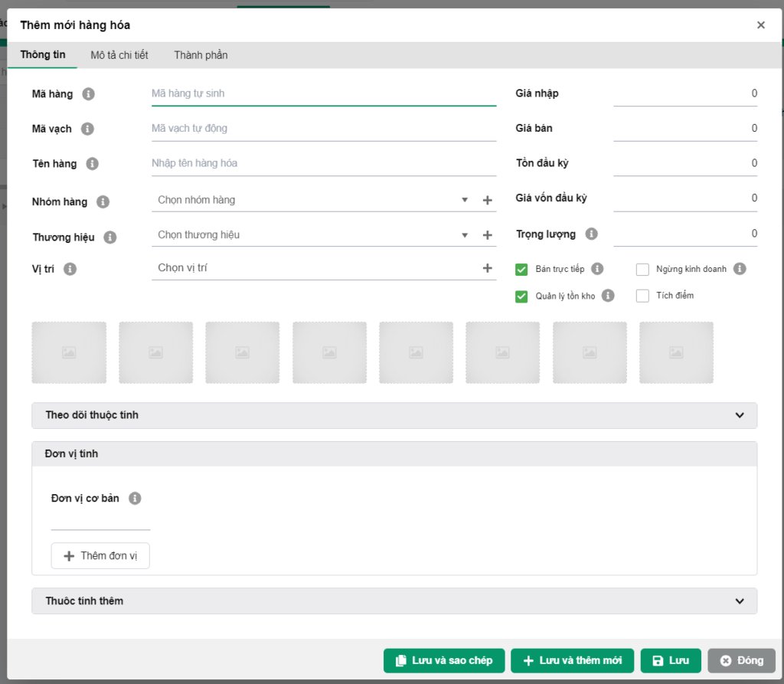This screenshot has height=684, width=784.
Task: Tick the Tích điểm checkbox
Action: 642,296
